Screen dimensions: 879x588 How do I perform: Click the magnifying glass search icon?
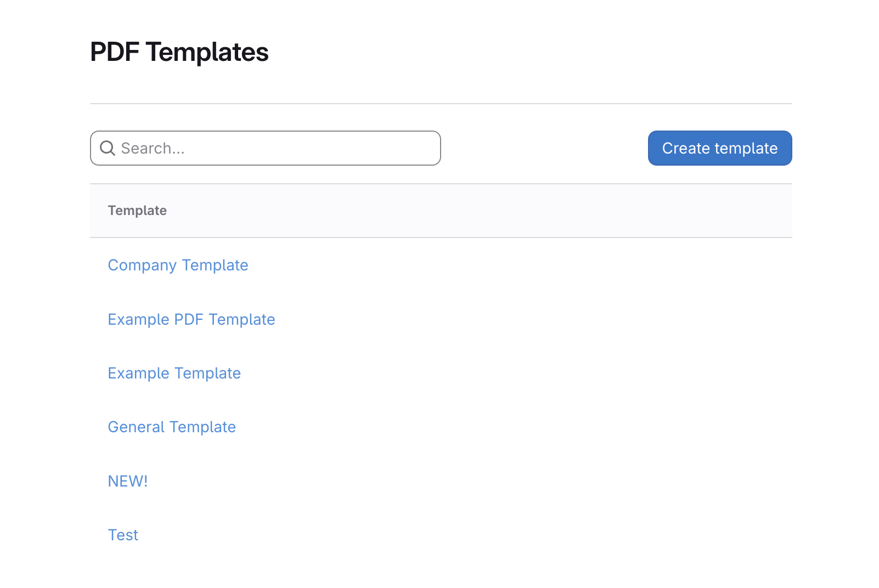tap(108, 148)
